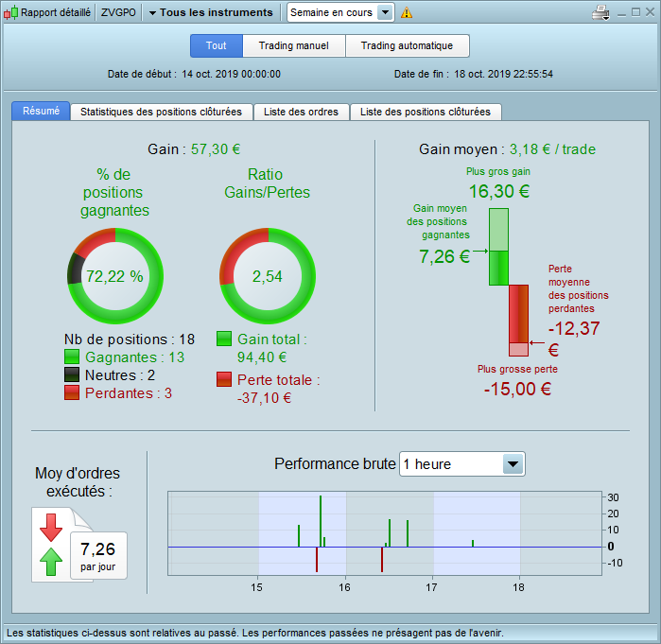
Task: Switch to Liste des ordres tab
Action: click(x=301, y=112)
